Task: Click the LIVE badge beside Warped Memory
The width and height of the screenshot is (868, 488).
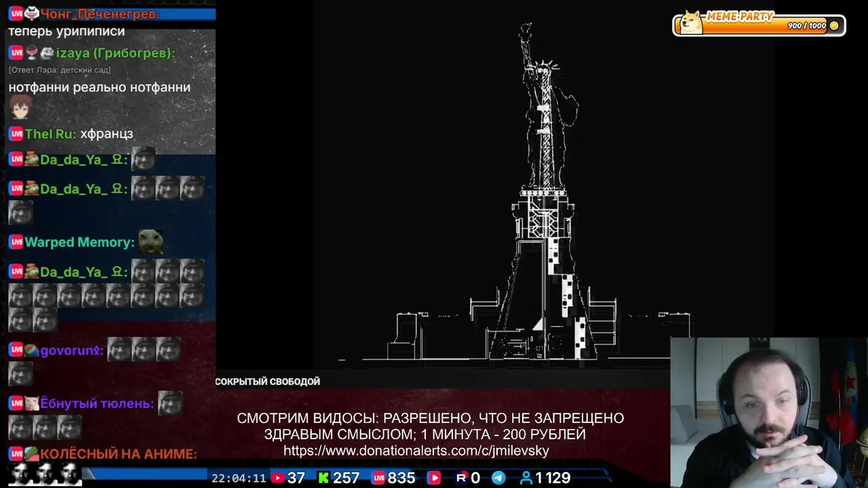Action: [16, 242]
